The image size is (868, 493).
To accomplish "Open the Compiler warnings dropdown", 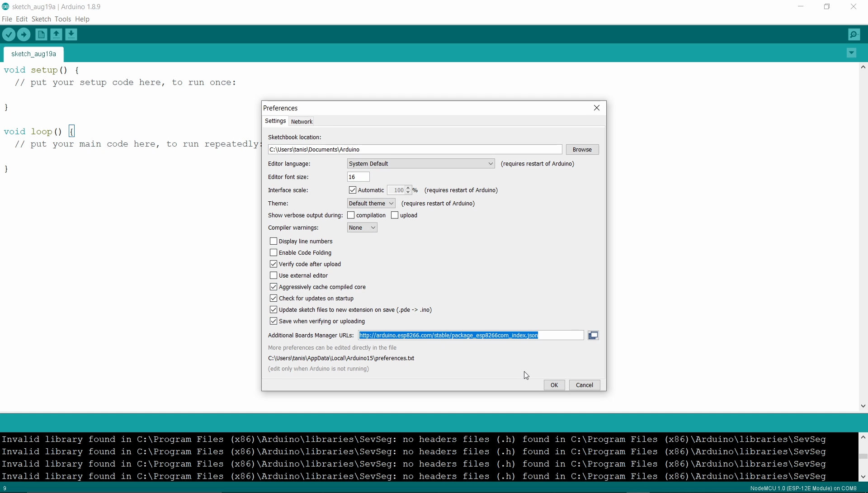I will (x=362, y=228).
